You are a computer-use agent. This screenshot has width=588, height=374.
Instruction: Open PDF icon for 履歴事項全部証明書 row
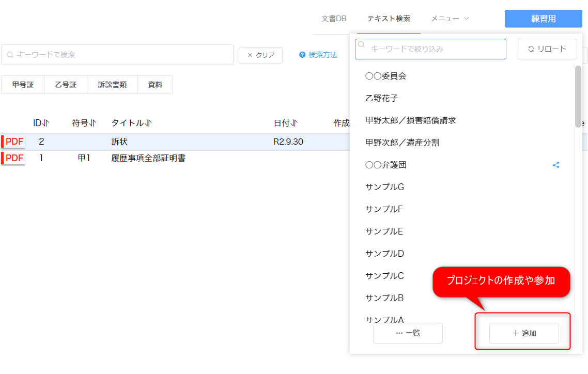point(14,158)
